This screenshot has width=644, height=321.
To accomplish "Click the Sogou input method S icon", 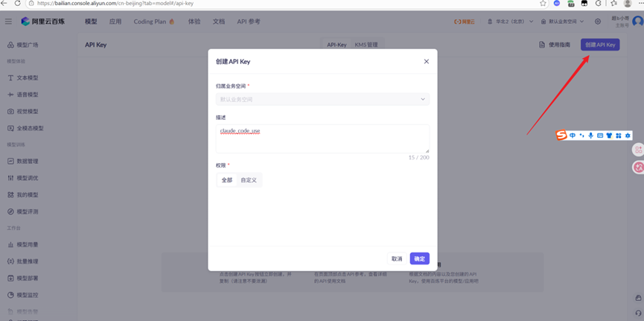I will 561,135.
